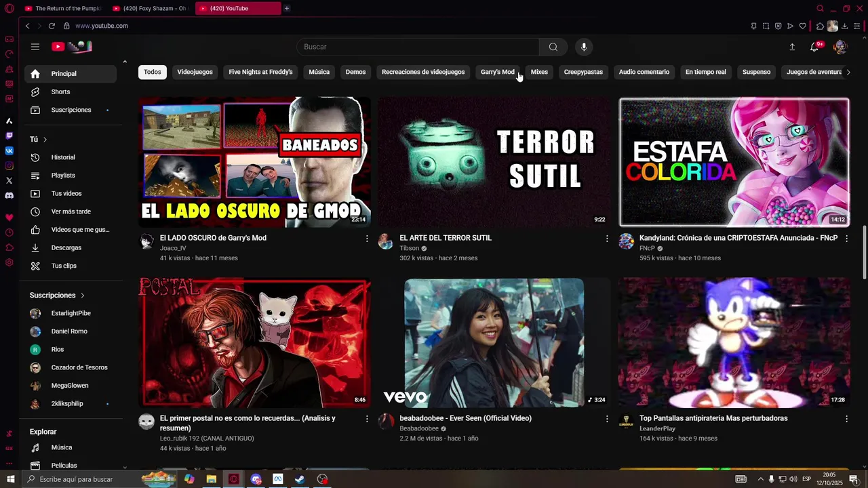The image size is (868, 488).
Task: Open the browser extensions icon
Action: (x=820, y=26)
